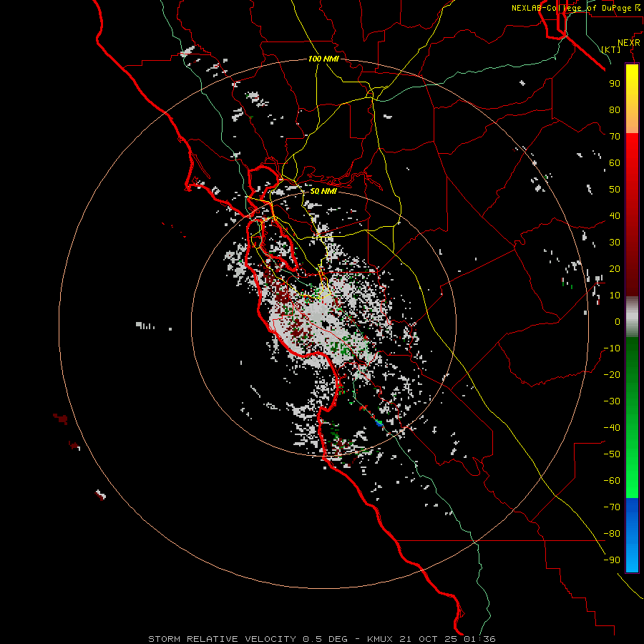Viewport: 644px width, 644px height.
Task: Click the -90 value on the velocity scale
Action: click(612, 560)
